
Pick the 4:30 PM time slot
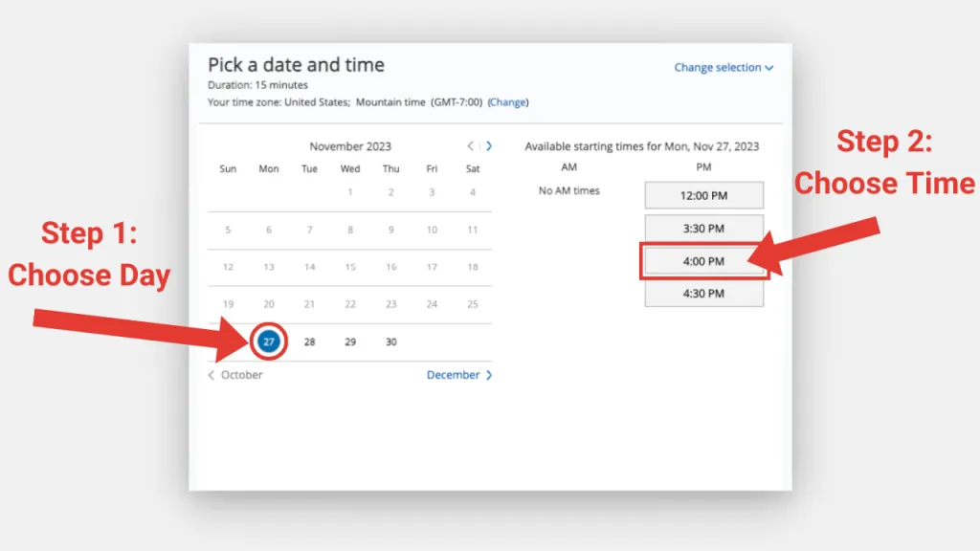tap(703, 294)
